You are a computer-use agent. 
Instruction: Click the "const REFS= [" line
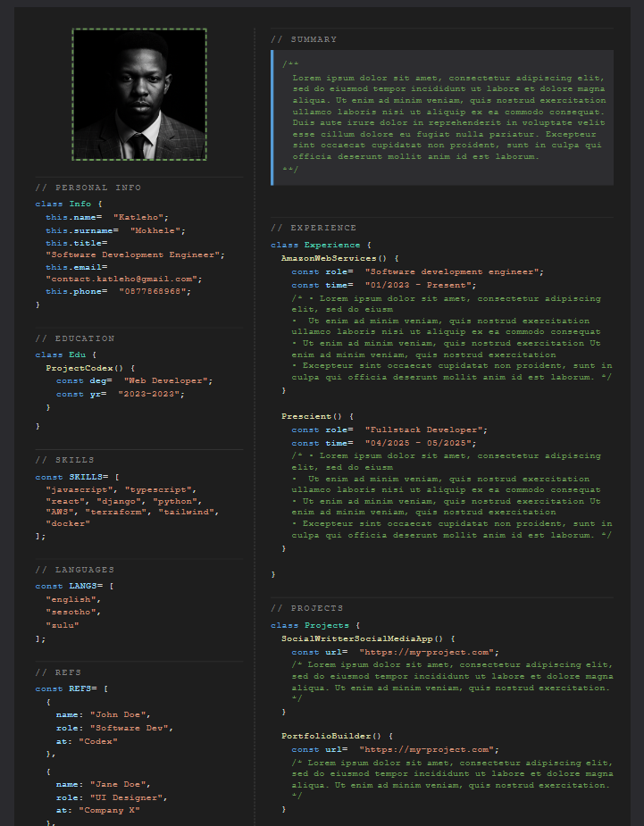71,688
